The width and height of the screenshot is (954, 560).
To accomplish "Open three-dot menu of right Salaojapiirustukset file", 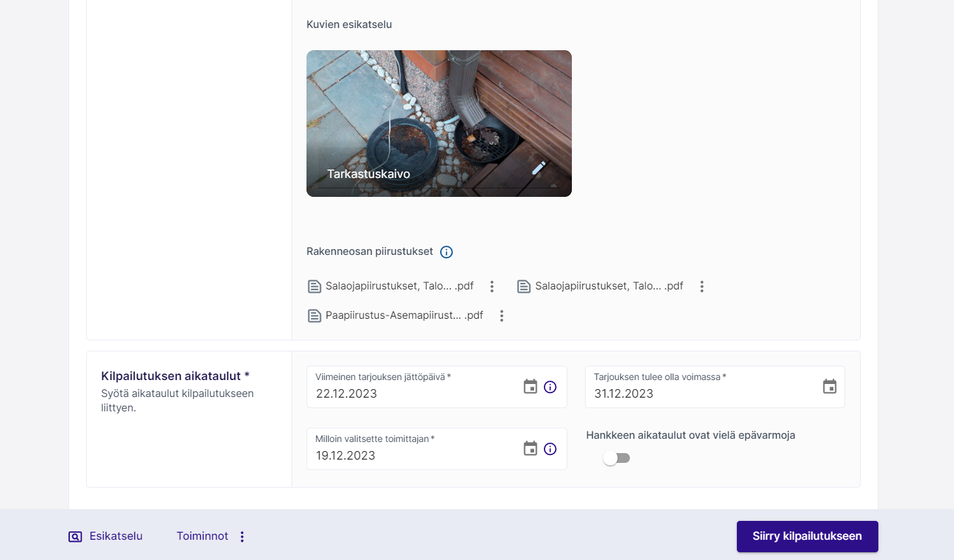I will coord(702,287).
